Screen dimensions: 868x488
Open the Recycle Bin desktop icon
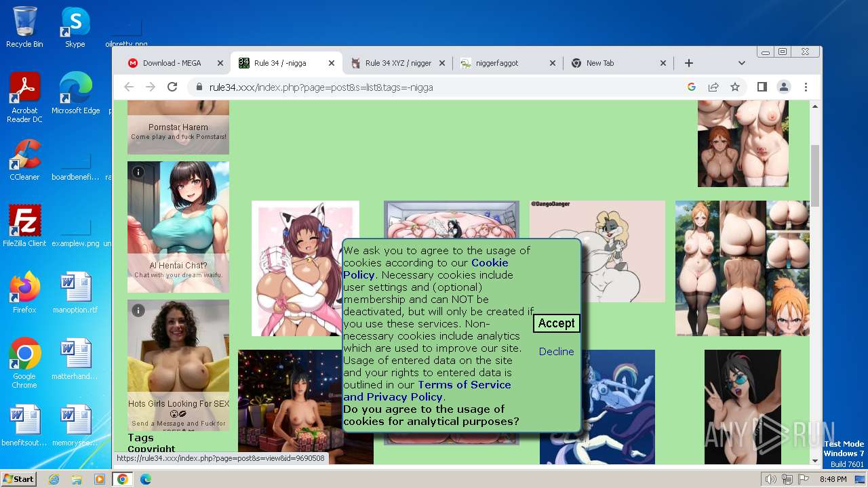click(x=24, y=27)
